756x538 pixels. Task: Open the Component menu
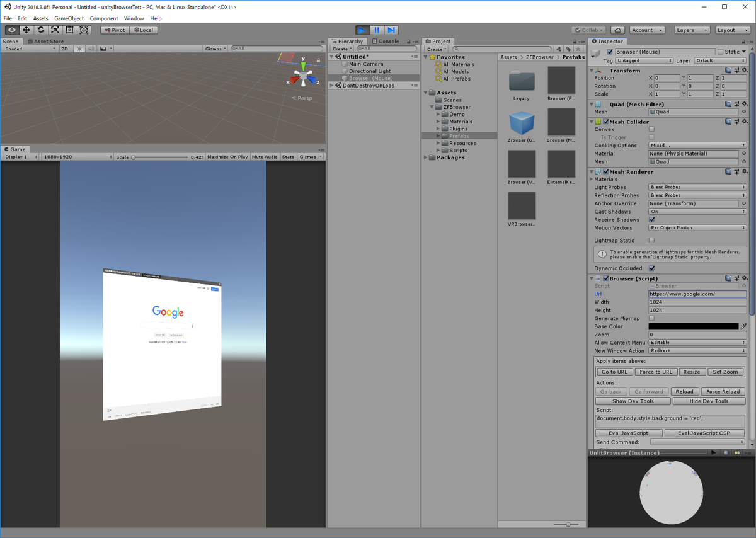click(104, 18)
